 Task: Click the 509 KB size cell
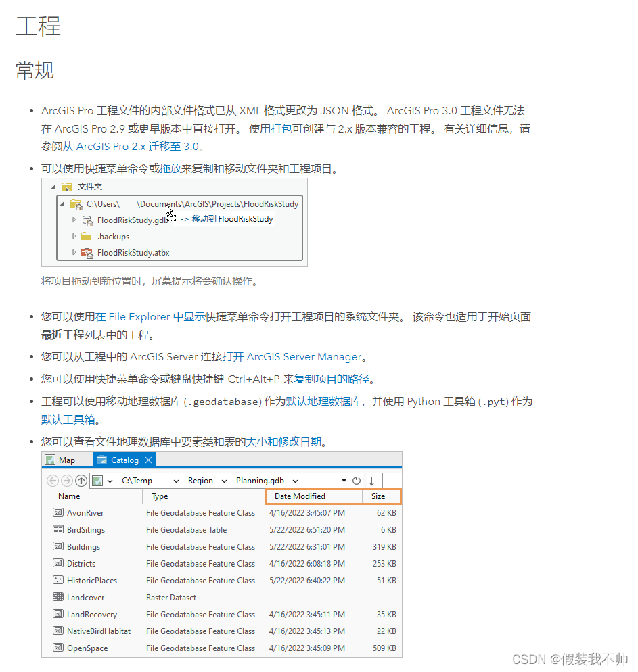pyautogui.click(x=384, y=648)
